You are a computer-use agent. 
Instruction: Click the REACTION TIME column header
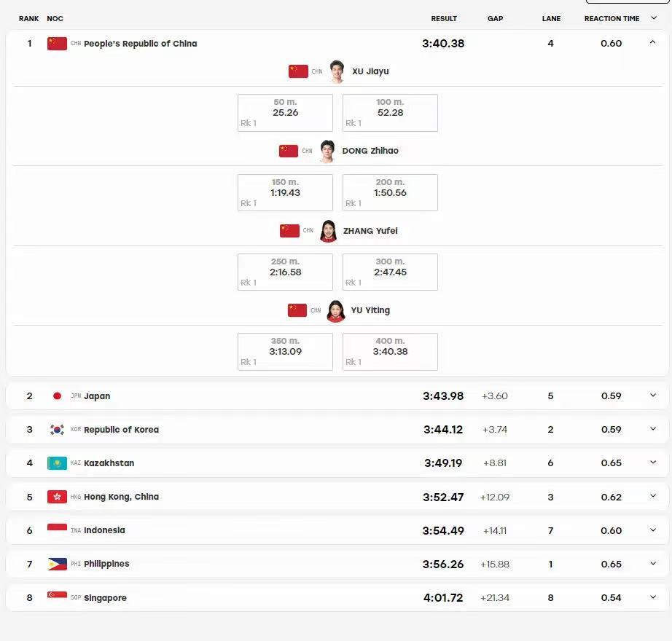coord(612,18)
